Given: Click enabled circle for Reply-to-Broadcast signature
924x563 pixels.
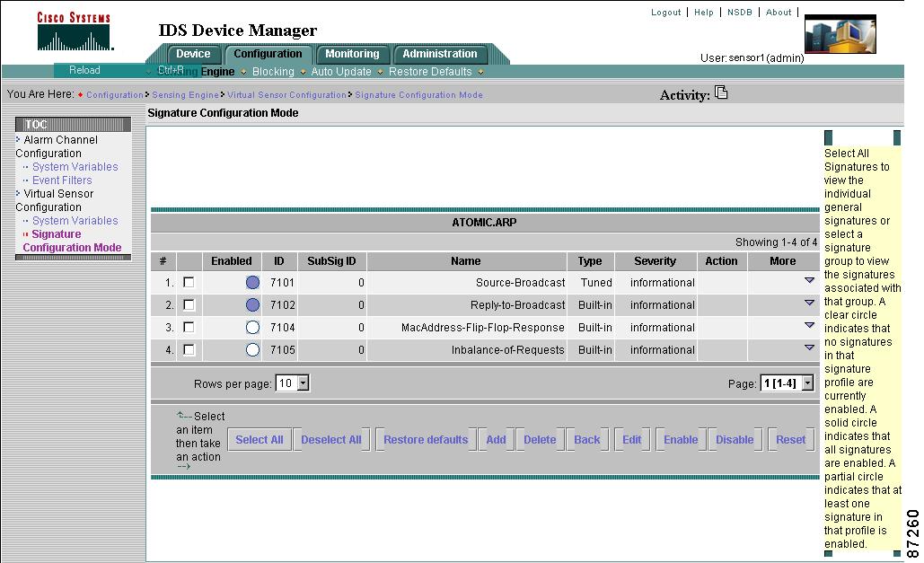Looking at the screenshot, I should coord(252,305).
